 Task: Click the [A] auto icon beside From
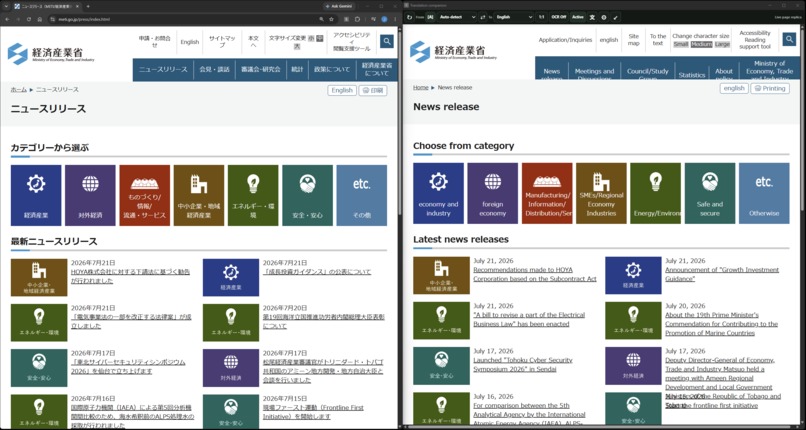click(430, 17)
